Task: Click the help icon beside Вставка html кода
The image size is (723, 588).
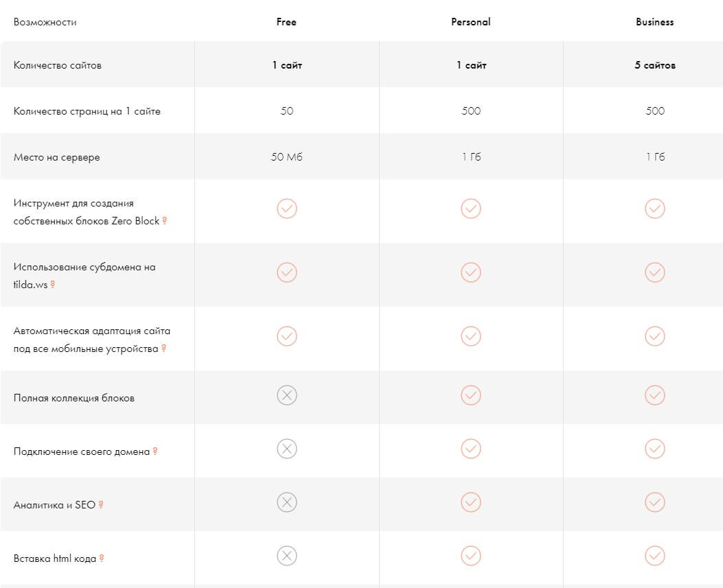Action: (102, 558)
